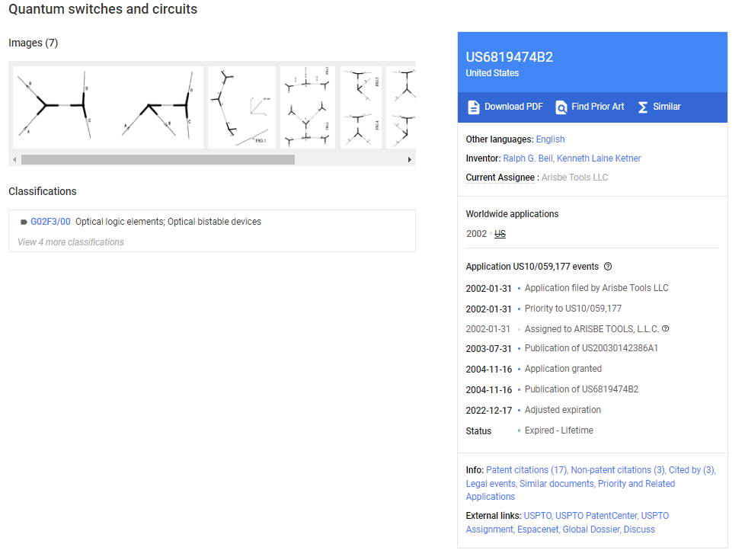Click right arrow of image carousel scrollbar
This screenshot has width=745, height=560.
point(410,160)
